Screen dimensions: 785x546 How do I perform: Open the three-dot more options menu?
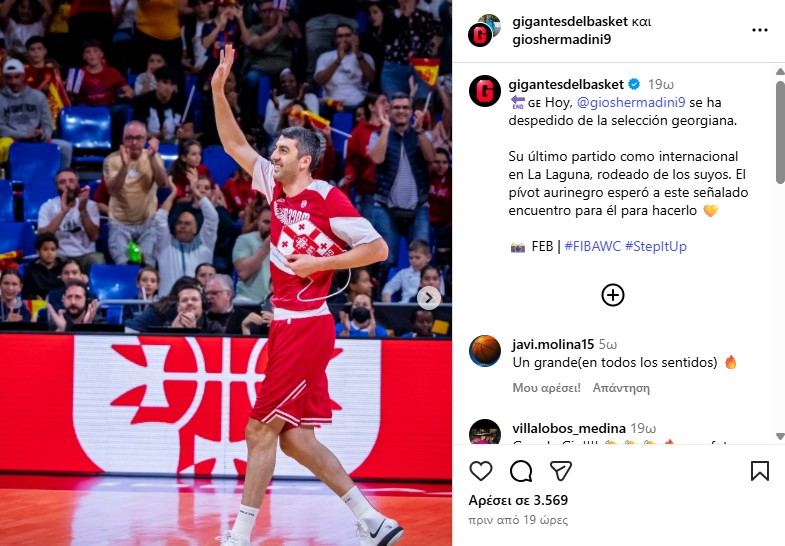(x=759, y=31)
